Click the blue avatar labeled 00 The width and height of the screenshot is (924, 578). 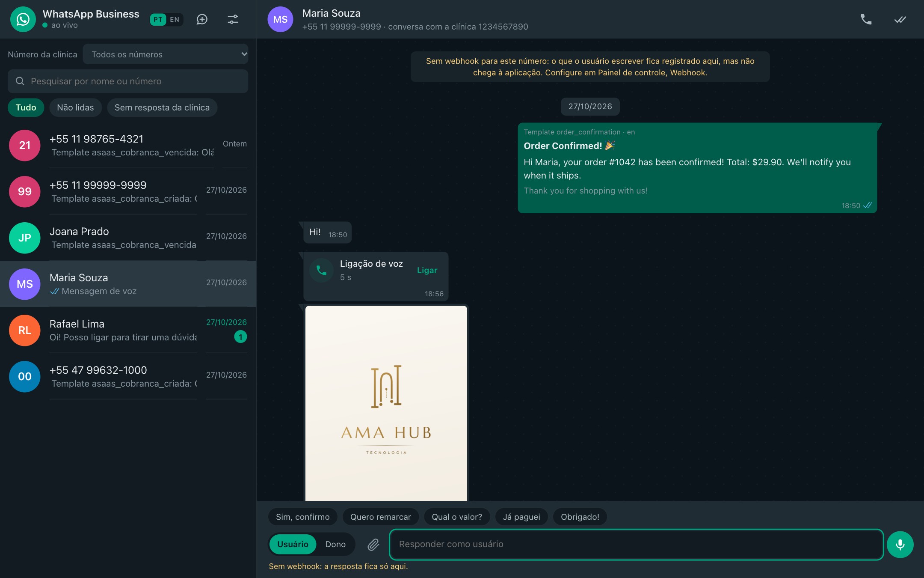[x=25, y=376]
